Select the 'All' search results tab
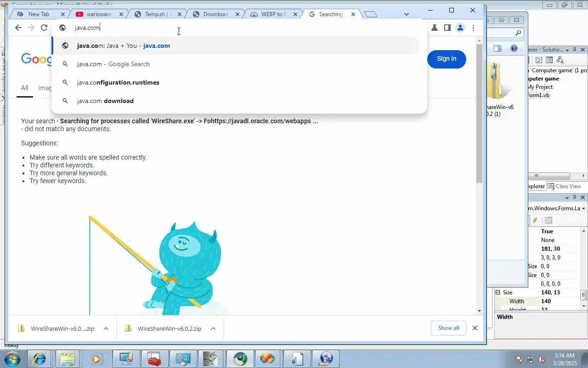The width and height of the screenshot is (588, 368). point(24,88)
